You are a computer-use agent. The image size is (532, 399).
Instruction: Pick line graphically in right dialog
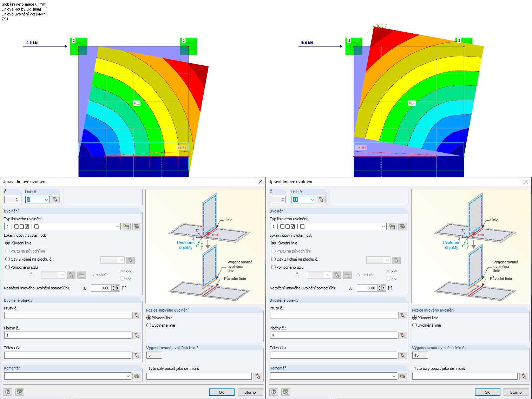coord(321,199)
